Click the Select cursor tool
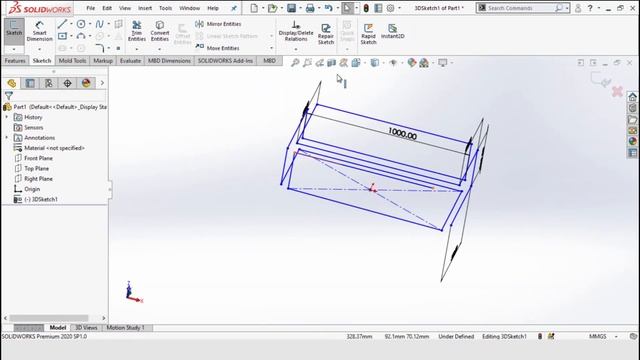Viewport: 640px width, 360px height. tap(347, 8)
